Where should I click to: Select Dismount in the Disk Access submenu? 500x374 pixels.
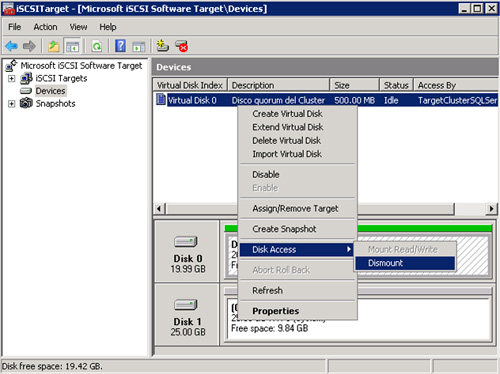(405, 263)
